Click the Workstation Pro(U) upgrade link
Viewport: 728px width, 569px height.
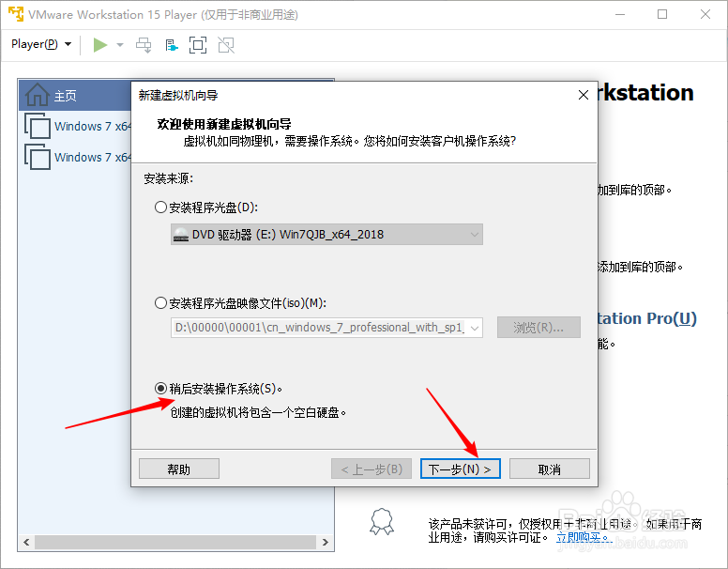(646, 318)
